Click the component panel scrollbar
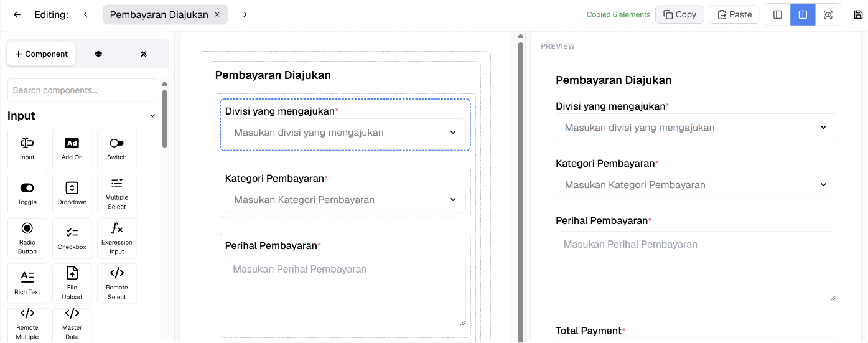Image resolution: width=868 pixels, height=343 pixels. tap(164, 118)
